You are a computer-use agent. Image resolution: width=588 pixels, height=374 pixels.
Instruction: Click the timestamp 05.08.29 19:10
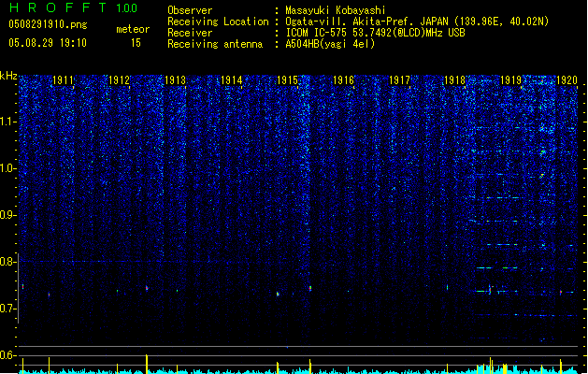point(48,43)
